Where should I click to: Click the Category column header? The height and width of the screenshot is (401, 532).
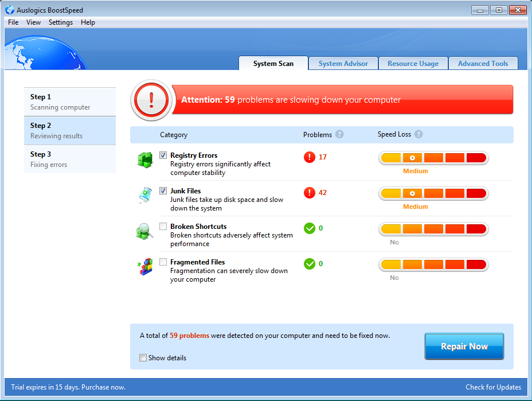coord(174,135)
